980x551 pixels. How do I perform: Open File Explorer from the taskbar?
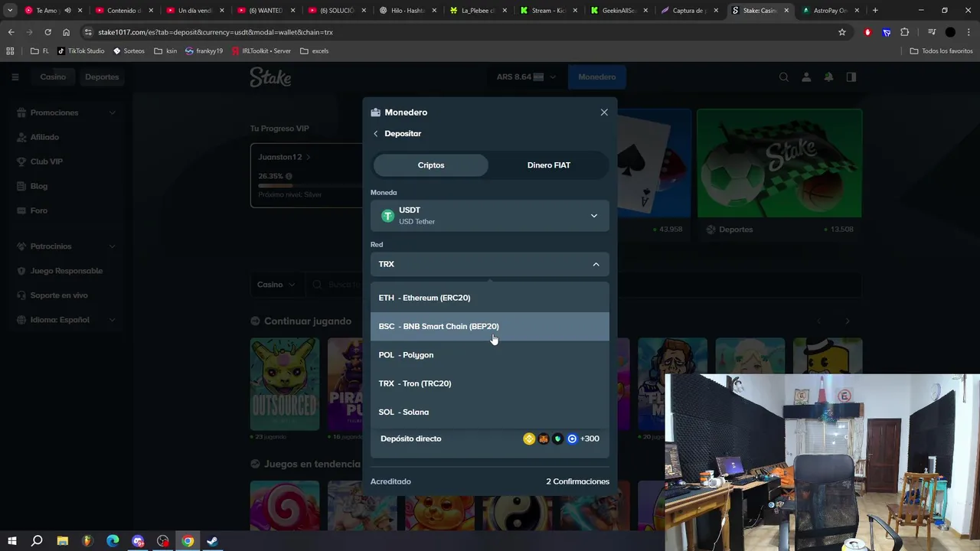[62, 541]
